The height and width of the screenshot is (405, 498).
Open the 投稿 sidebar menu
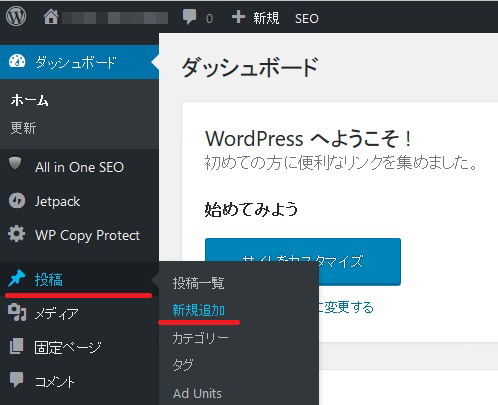point(49,279)
